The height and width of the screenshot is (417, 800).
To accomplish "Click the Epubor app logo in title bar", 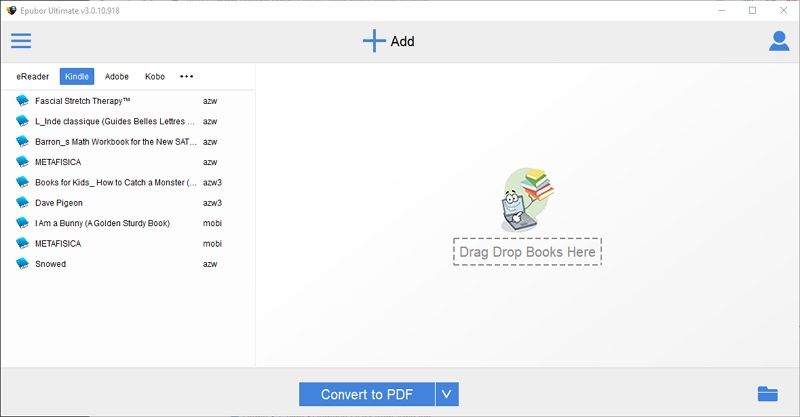I will [x=11, y=10].
